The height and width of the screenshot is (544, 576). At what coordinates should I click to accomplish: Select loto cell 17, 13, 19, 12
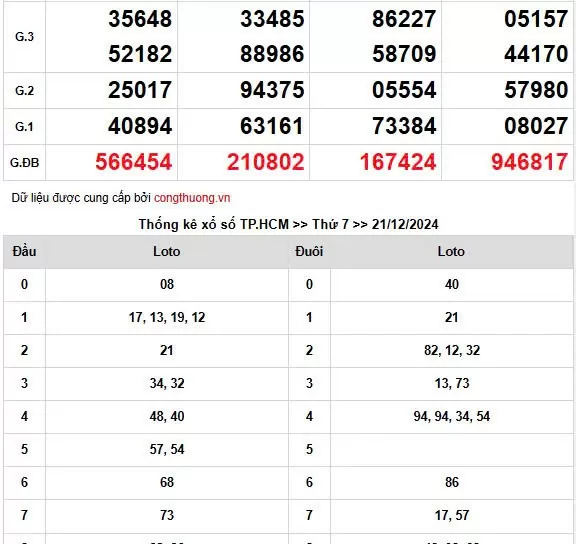(167, 318)
